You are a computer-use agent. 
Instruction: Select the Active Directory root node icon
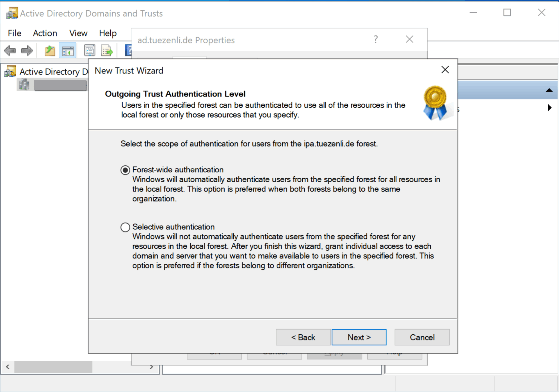click(x=10, y=71)
